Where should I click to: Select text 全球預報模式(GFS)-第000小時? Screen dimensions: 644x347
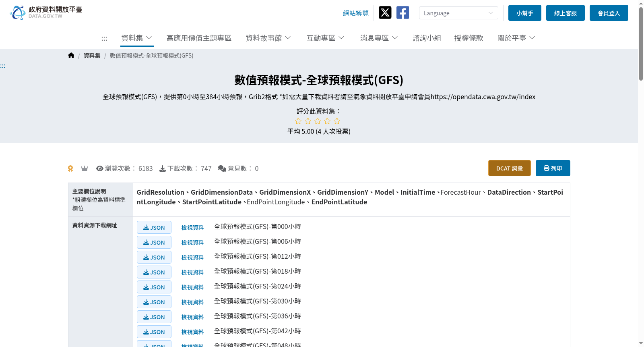(258, 227)
